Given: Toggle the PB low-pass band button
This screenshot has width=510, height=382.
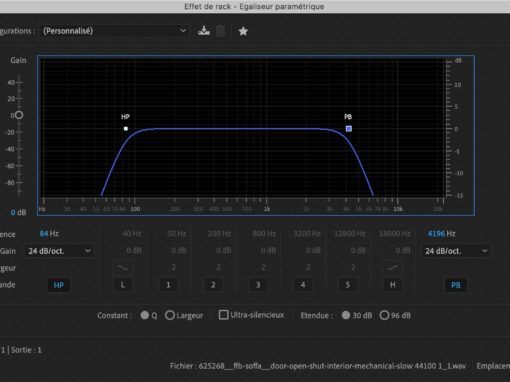Looking at the screenshot, I should click(x=456, y=285).
